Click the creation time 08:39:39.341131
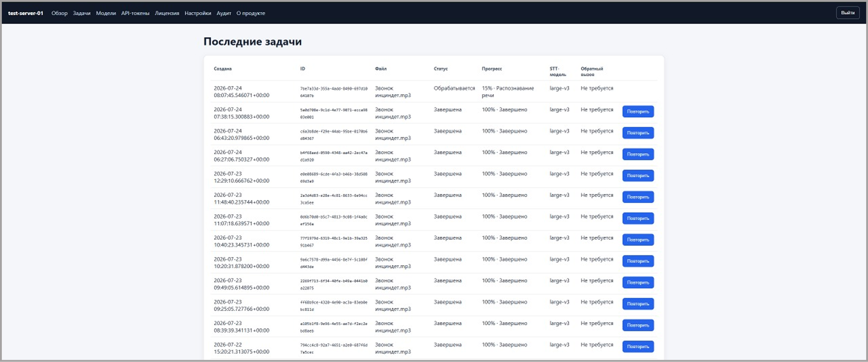Screen dimensions: 868x362 (242, 330)
